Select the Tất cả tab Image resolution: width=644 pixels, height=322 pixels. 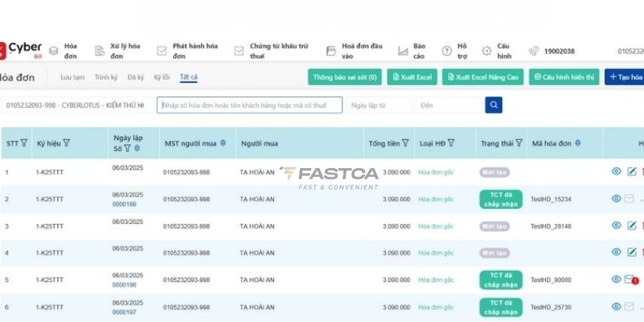[188, 77]
